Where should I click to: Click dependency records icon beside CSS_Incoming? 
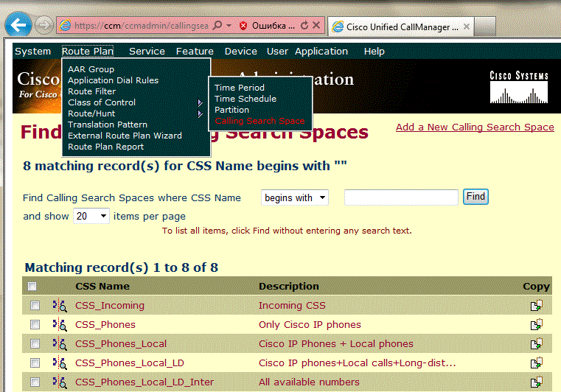click(60, 306)
